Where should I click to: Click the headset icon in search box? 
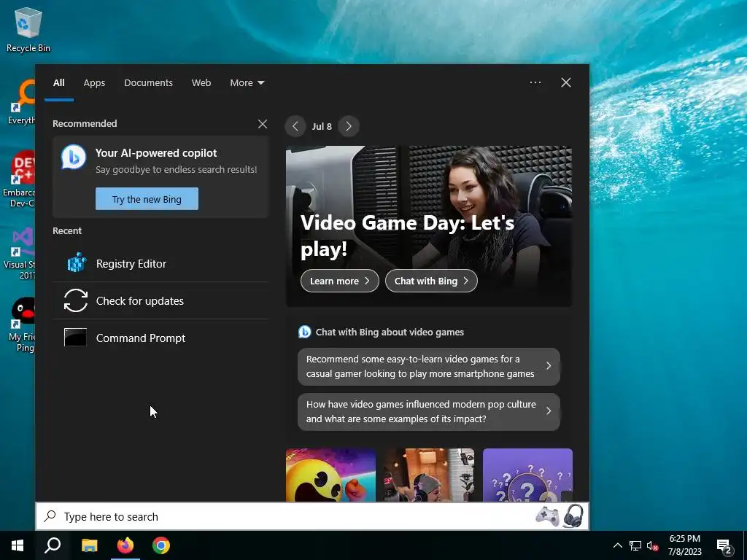coord(573,516)
